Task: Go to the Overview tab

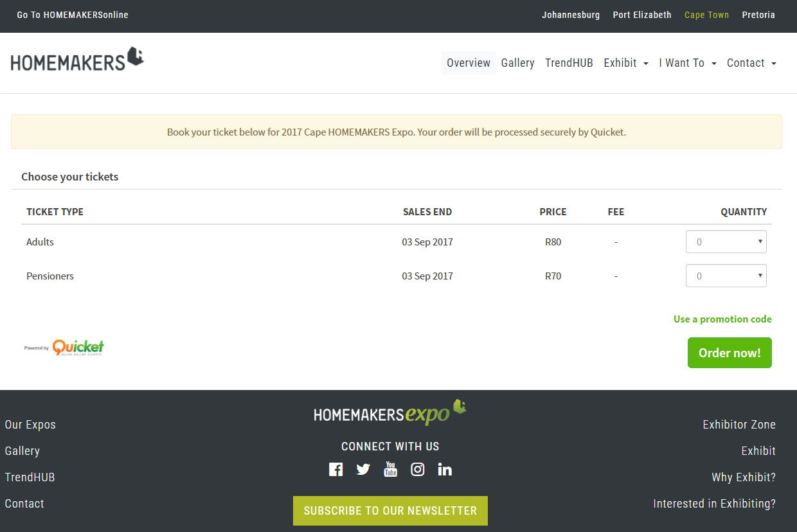Action: click(469, 63)
